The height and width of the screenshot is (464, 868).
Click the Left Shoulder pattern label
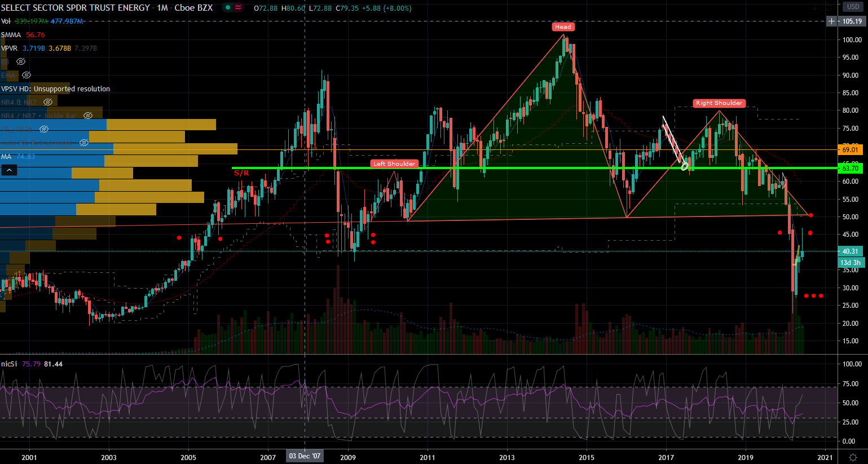[394, 163]
